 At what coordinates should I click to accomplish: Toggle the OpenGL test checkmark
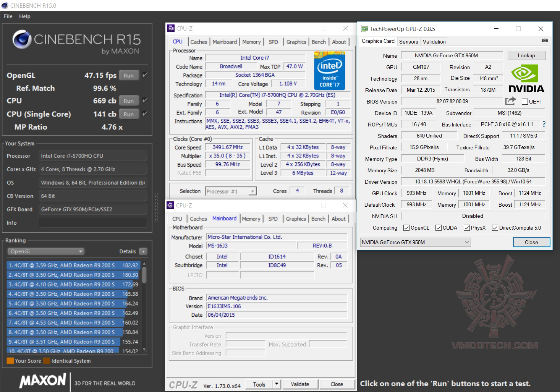(x=145, y=75)
